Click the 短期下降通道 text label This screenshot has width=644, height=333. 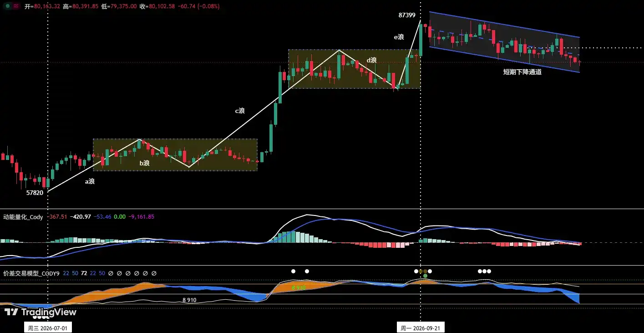[x=522, y=72]
